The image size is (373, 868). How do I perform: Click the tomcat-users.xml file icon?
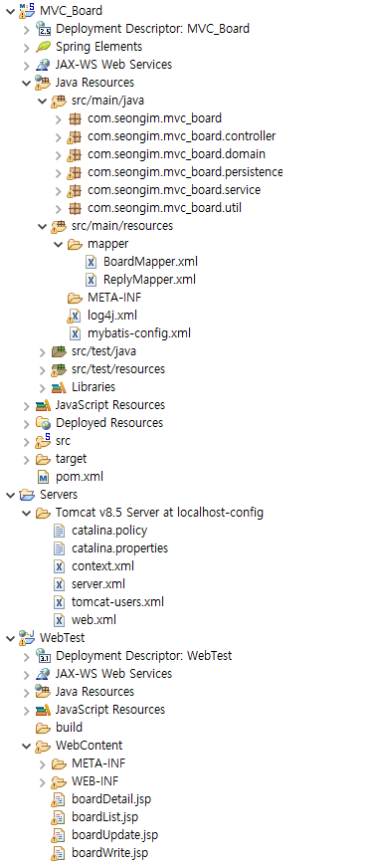pos(59,602)
